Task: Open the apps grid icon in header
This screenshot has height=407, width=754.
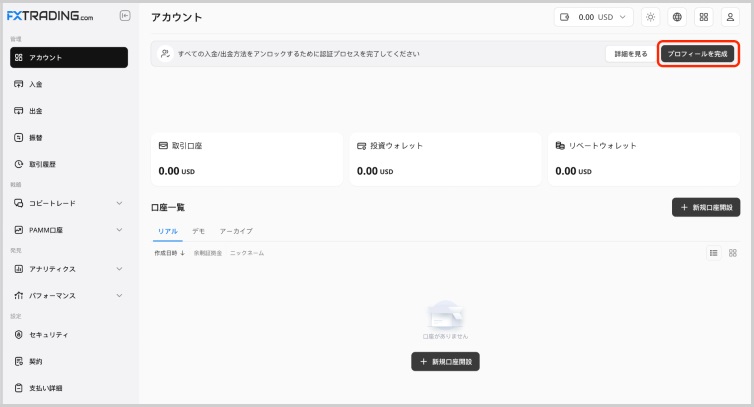Action: click(x=703, y=17)
